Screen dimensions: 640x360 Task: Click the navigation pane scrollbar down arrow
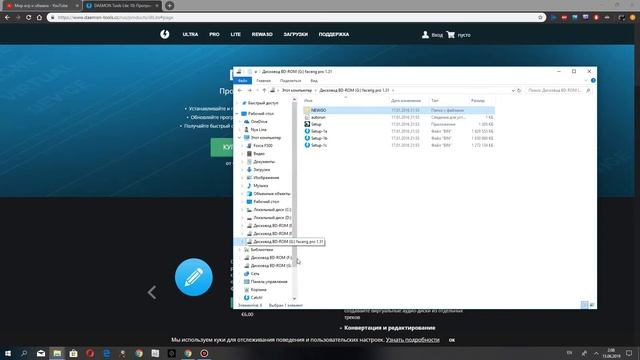click(x=294, y=299)
